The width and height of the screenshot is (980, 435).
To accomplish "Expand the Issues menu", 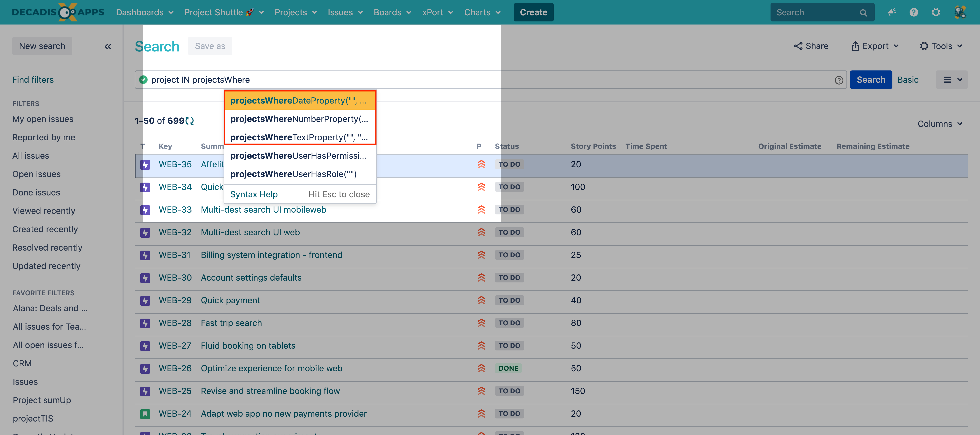I will (x=345, y=12).
